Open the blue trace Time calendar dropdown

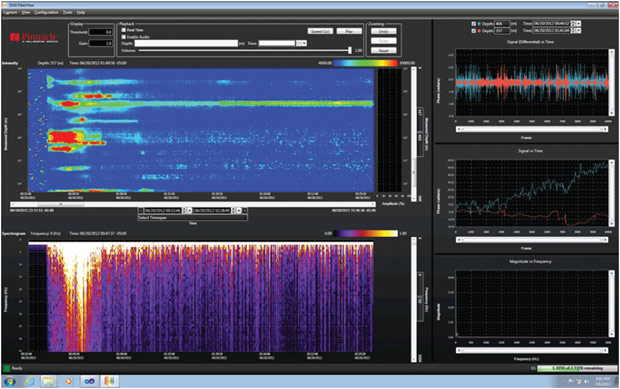578,24
